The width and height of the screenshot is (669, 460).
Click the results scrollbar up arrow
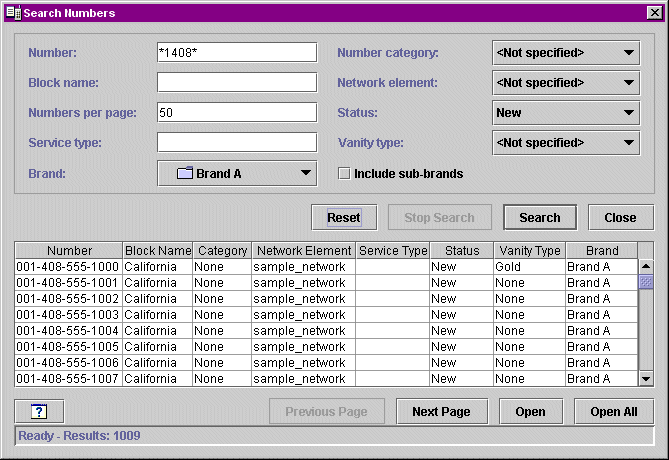click(x=646, y=266)
